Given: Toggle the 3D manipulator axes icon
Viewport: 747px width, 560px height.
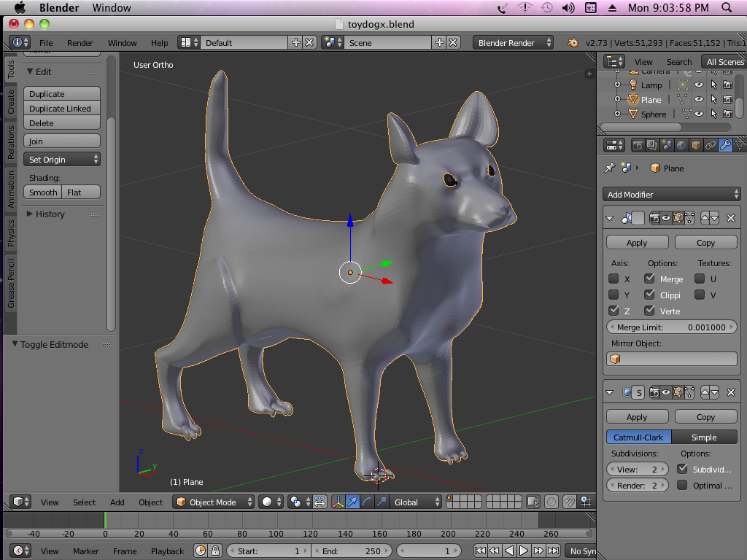Looking at the screenshot, I should click(x=338, y=502).
